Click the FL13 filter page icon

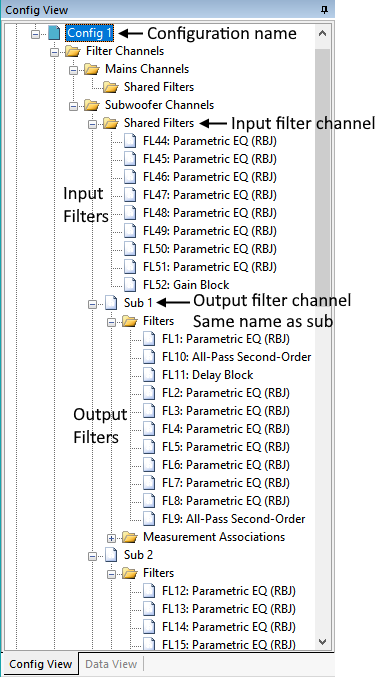(149, 609)
